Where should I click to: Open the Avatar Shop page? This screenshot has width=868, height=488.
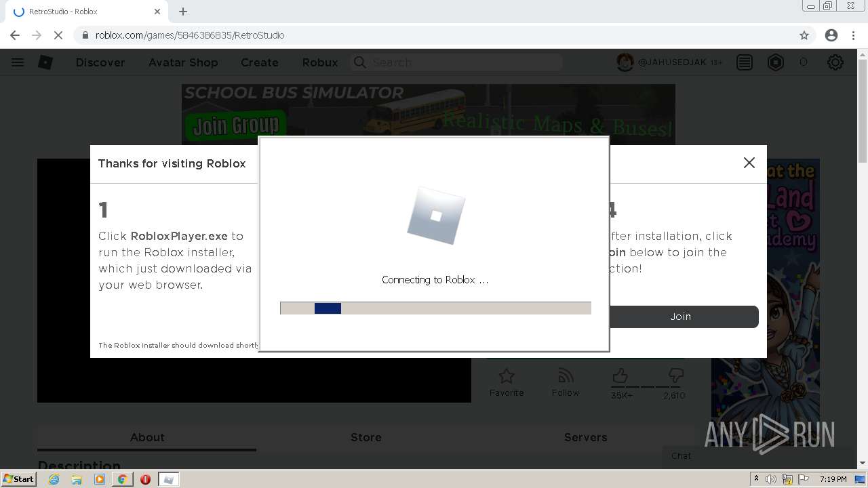183,62
